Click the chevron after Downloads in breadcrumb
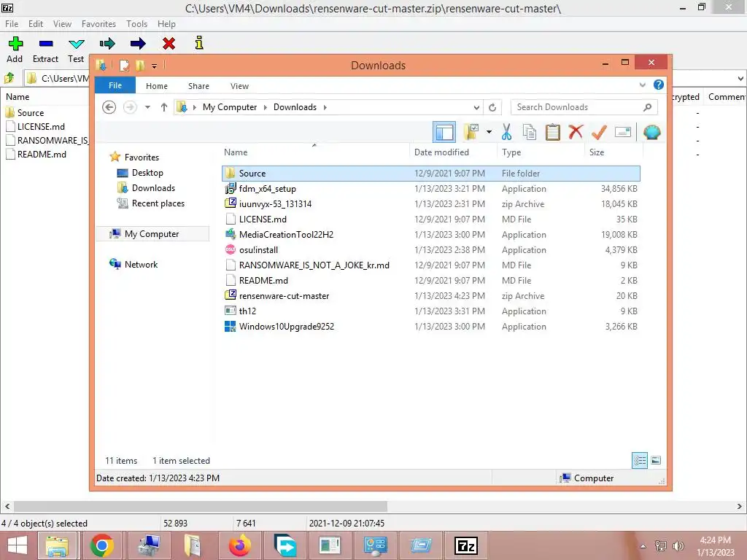Image resolution: width=747 pixels, height=560 pixels. click(x=325, y=107)
